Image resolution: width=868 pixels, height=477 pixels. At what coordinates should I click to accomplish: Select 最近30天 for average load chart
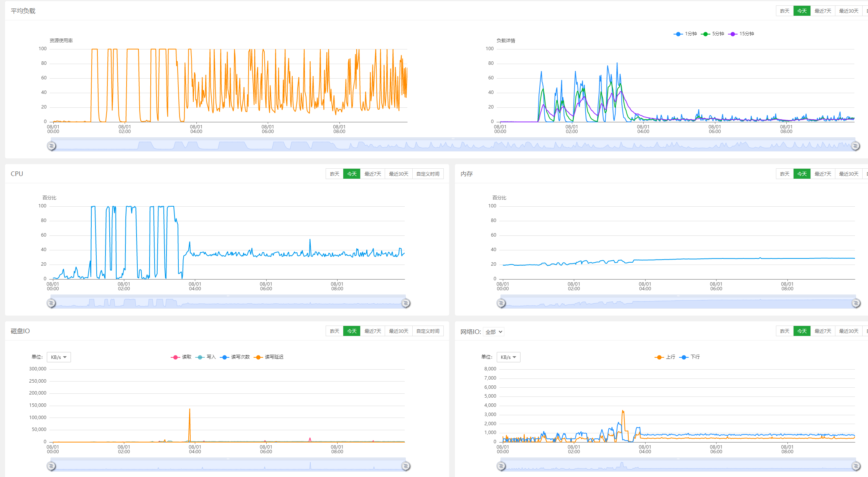coord(848,11)
